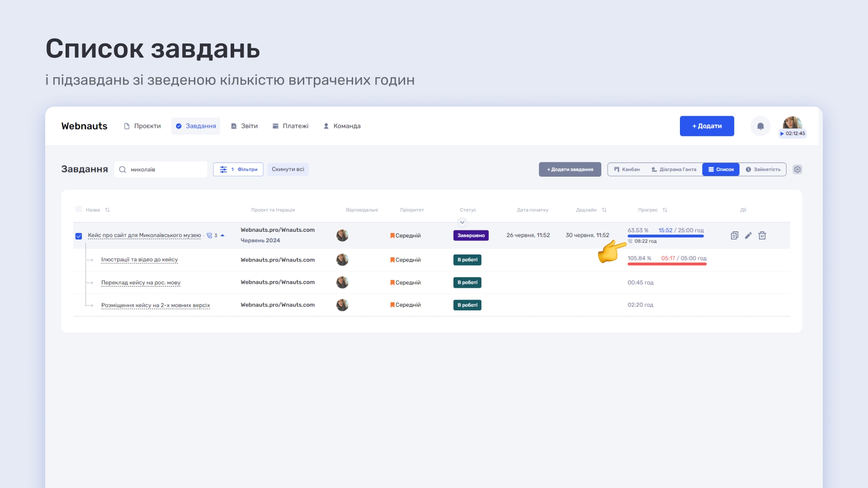Collapse subtasks of Кейс про сайт task
This screenshot has height=488, width=868.
222,235
